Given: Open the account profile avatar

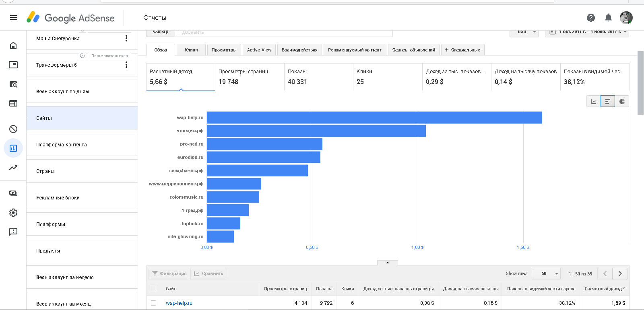Looking at the screenshot, I should pos(626,18).
